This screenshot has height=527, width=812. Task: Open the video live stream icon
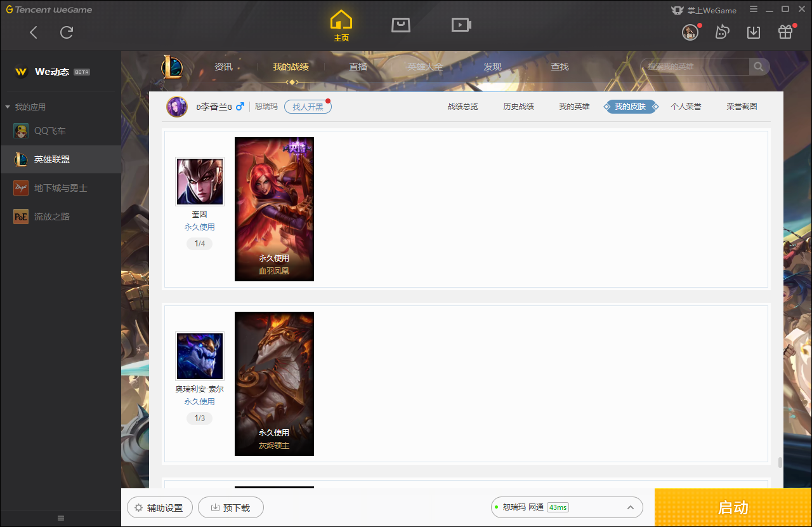tap(461, 25)
